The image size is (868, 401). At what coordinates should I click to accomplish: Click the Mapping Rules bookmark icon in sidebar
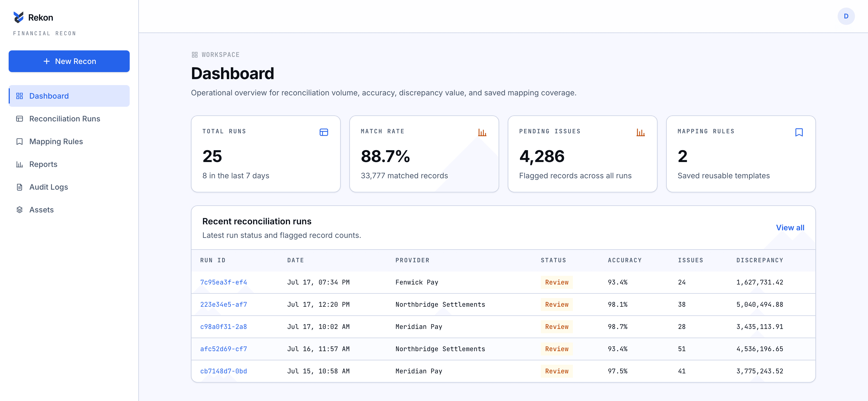pos(20,141)
